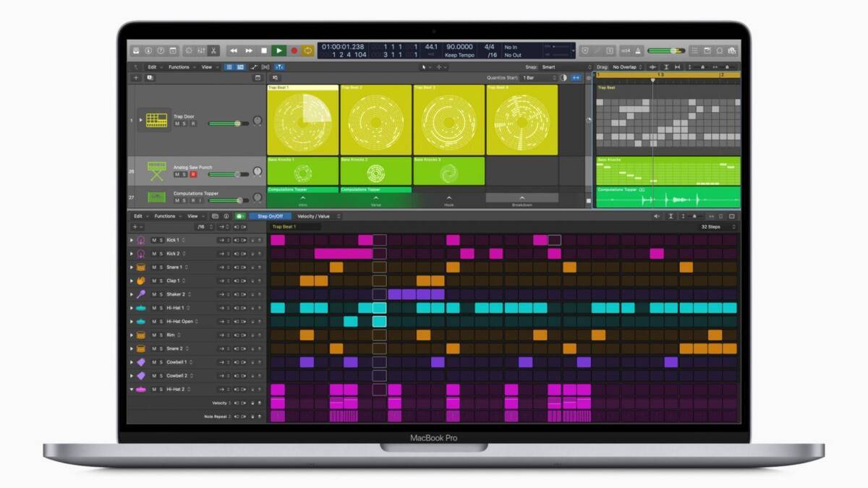Open the Loop Browser button
This screenshot has width=868, height=488.
click(x=719, y=51)
